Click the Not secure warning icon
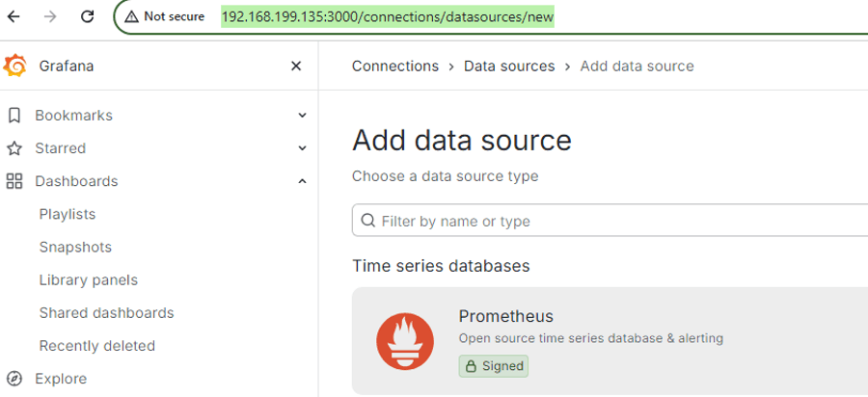 [x=131, y=16]
